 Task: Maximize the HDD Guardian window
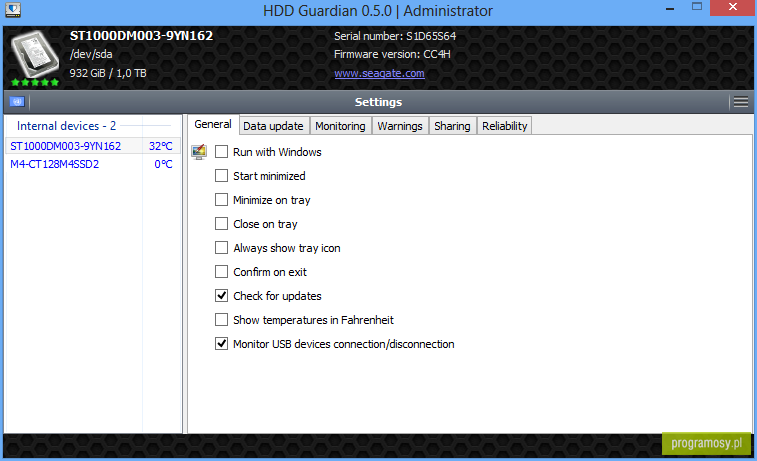[x=697, y=7]
